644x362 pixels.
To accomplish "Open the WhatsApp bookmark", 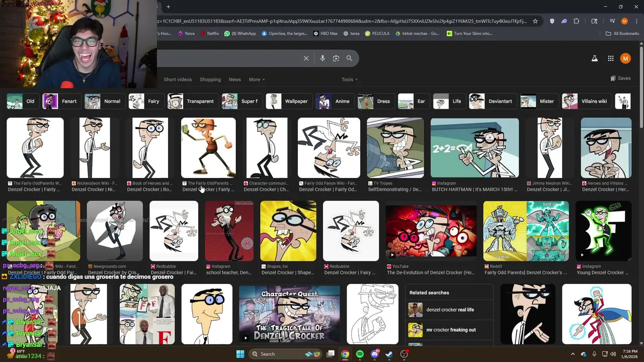I will pos(240,34).
